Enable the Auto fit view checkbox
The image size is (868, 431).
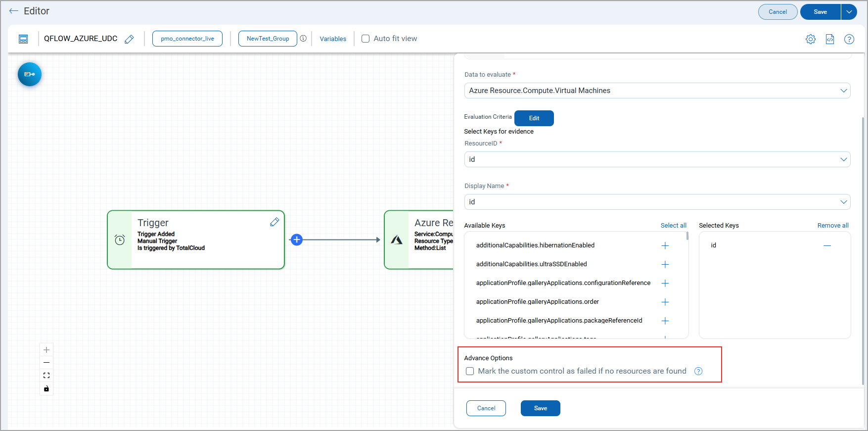pyautogui.click(x=365, y=39)
